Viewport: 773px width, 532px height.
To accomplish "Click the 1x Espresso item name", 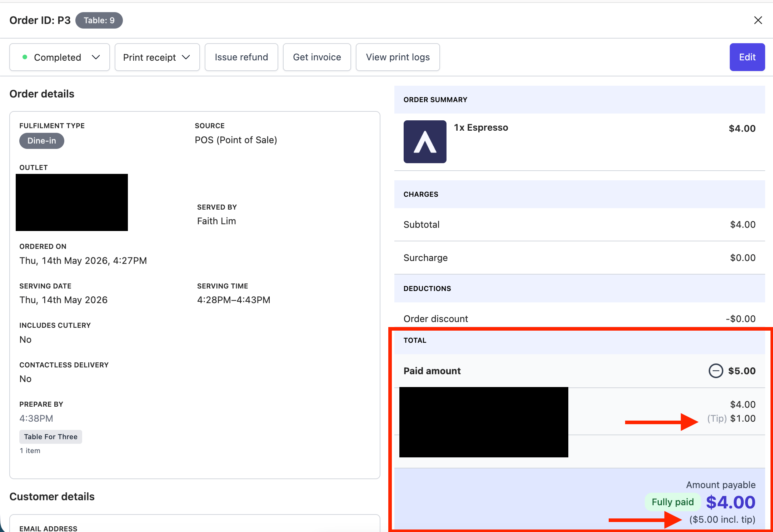I will (481, 127).
